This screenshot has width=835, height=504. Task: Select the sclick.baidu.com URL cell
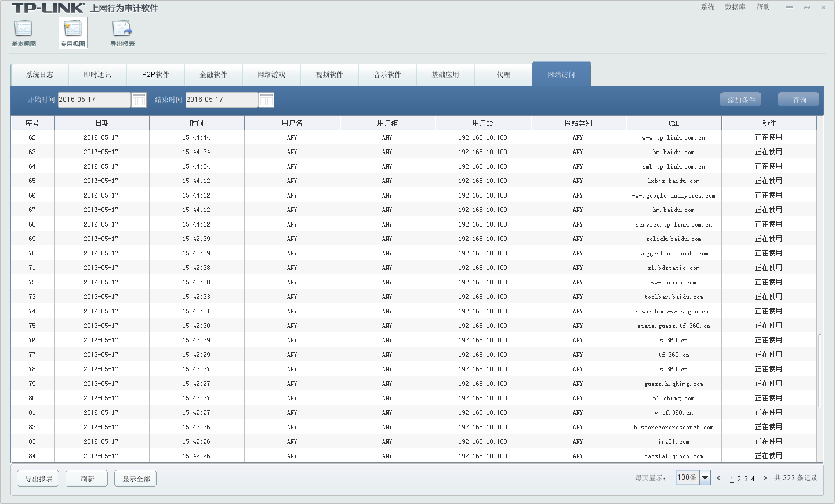pos(674,239)
